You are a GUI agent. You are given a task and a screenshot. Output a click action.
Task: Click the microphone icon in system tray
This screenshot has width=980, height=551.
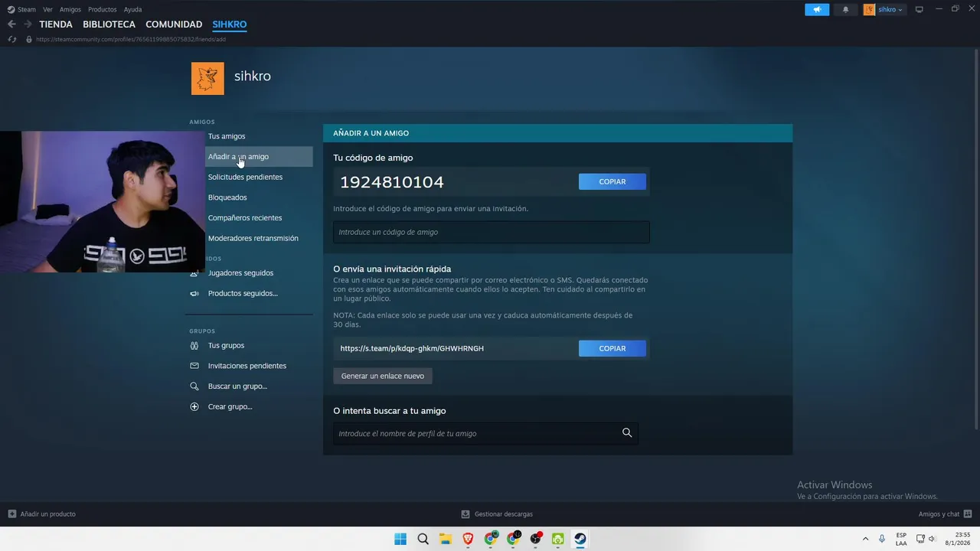point(882,539)
